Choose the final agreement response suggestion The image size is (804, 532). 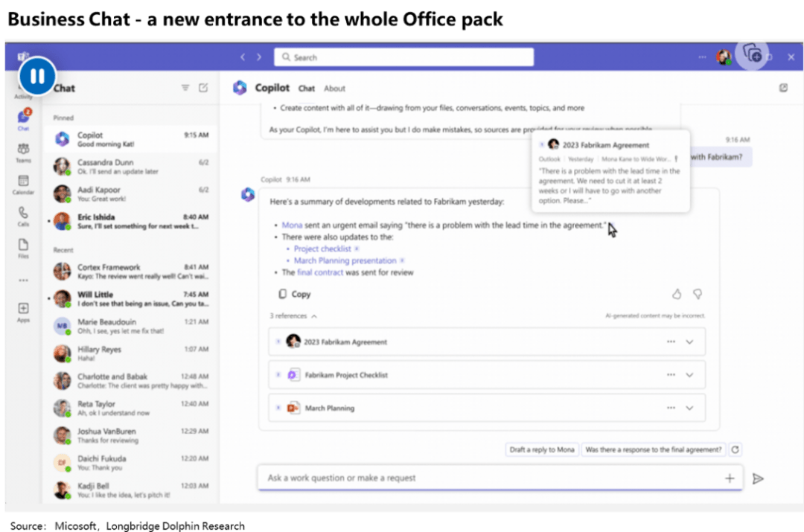[x=654, y=449]
